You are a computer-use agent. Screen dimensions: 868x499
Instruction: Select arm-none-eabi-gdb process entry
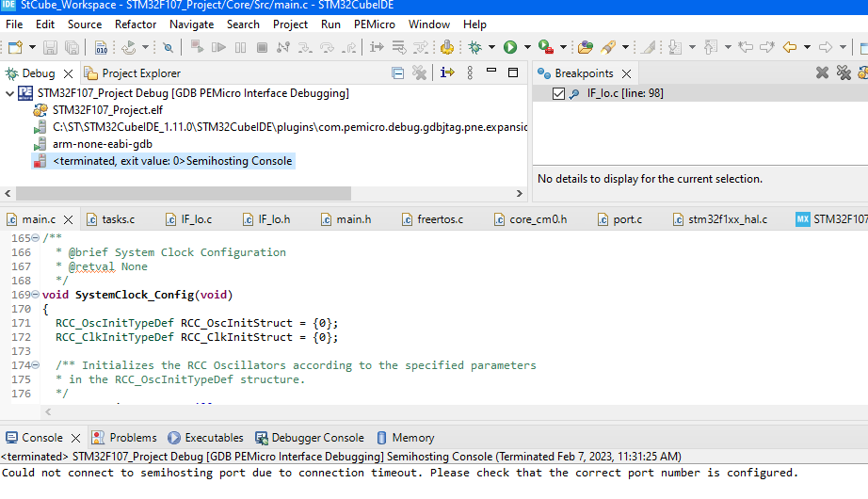pyautogui.click(x=103, y=144)
